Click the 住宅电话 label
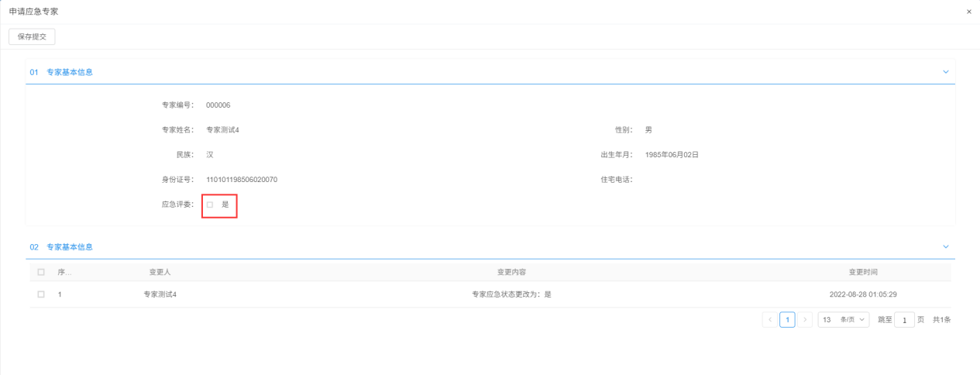980x375 pixels. [x=617, y=180]
